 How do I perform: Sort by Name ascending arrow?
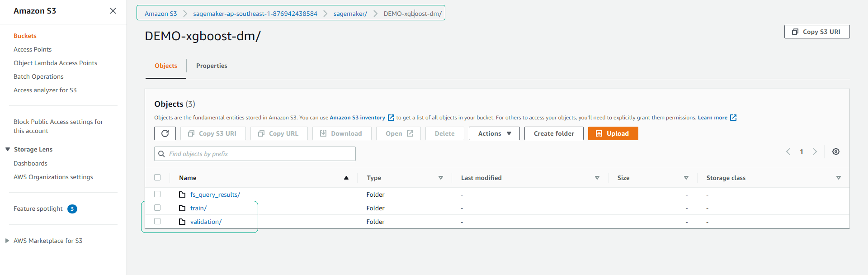[346, 178]
